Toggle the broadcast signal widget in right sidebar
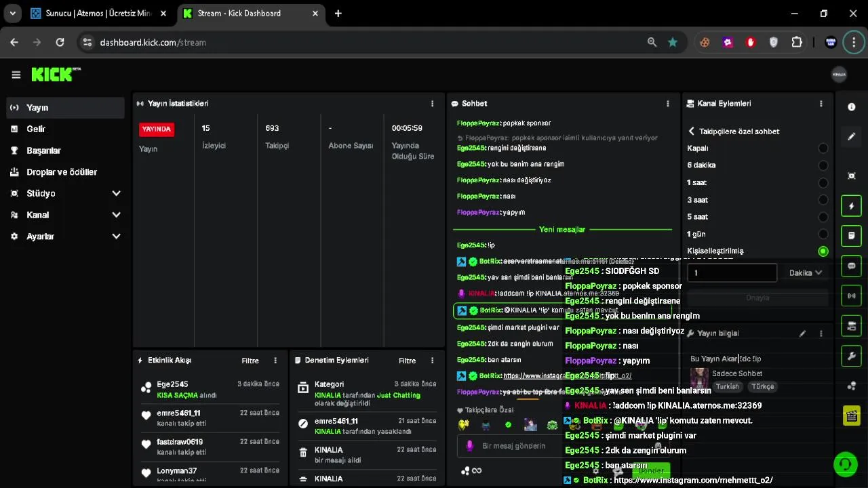Screen dimensions: 868x488 tap(852, 296)
